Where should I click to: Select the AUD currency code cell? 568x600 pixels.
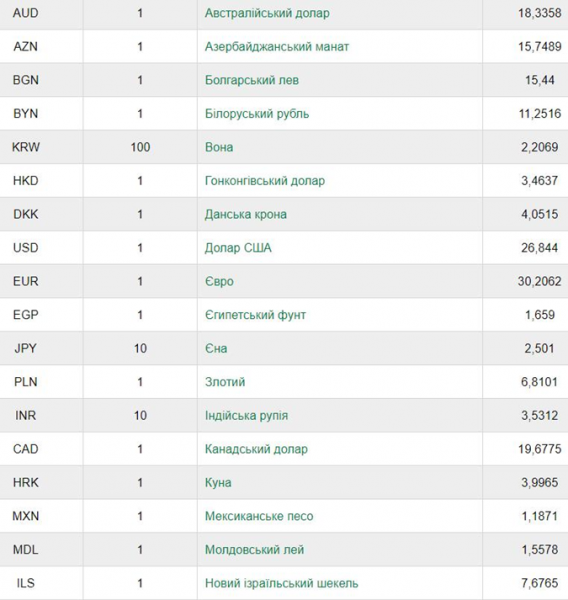pos(41,13)
